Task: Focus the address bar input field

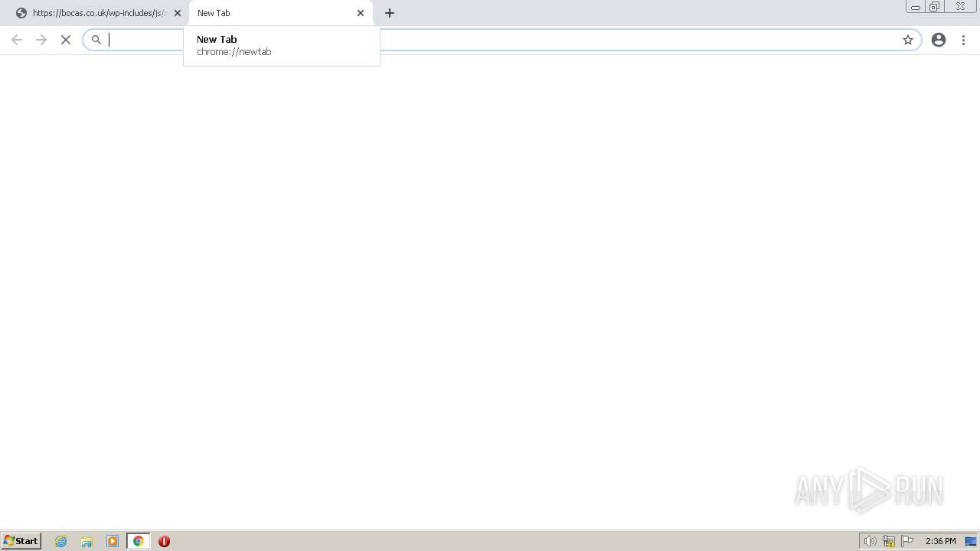Action: click(x=501, y=40)
